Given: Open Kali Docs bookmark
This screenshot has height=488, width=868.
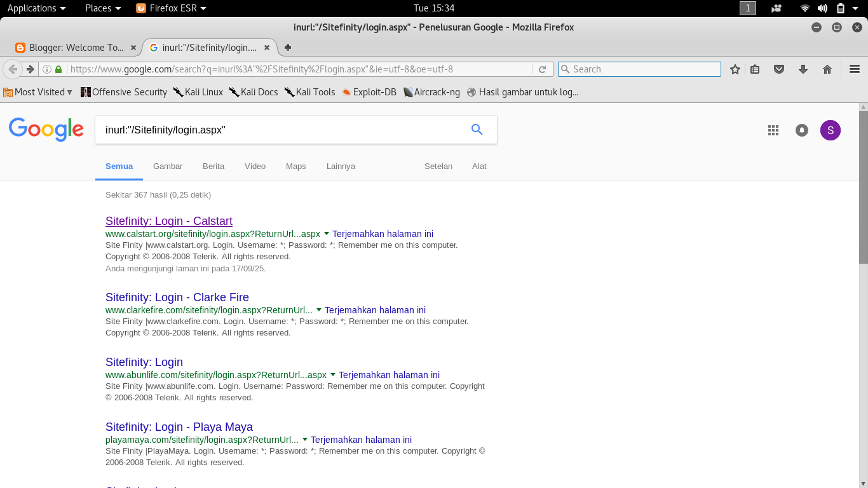Looking at the screenshot, I should pyautogui.click(x=254, y=92).
